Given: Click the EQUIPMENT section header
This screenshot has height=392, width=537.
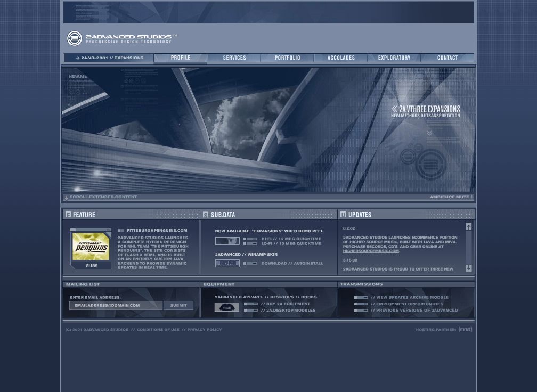Looking at the screenshot, I should pos(219,284).
